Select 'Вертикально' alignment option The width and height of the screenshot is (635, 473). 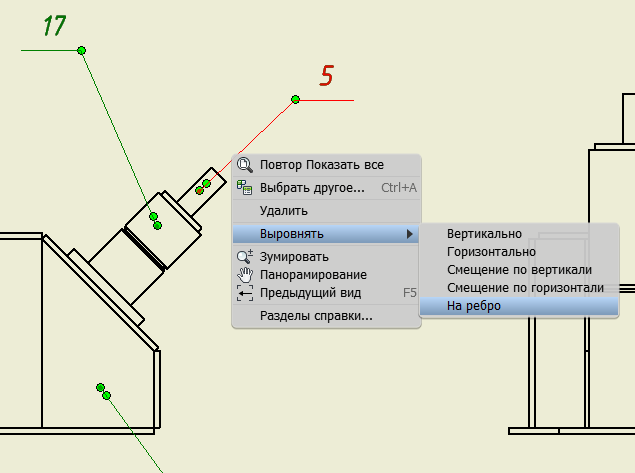click(519, 234)
